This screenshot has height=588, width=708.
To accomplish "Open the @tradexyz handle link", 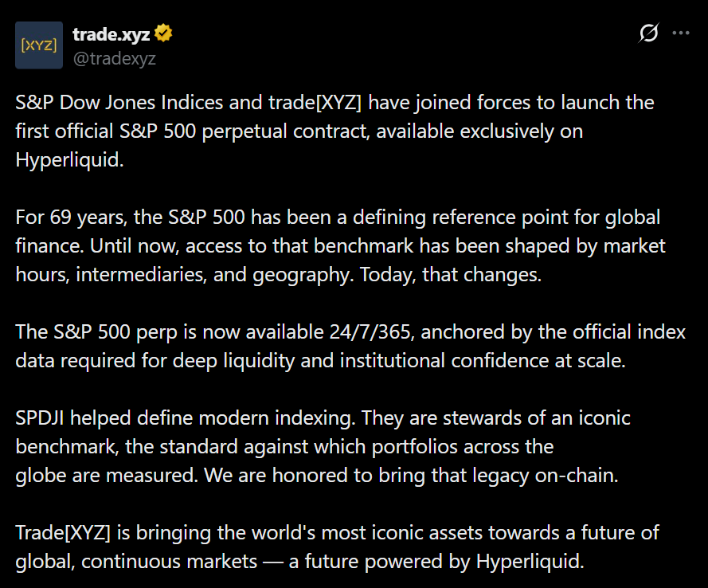I will pos(114,57).
